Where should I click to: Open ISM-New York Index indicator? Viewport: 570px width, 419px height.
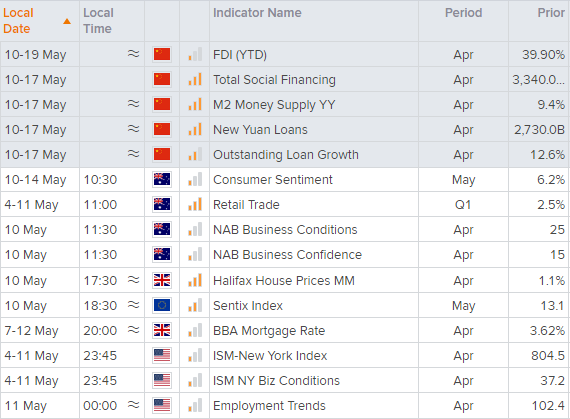pyautogui.click(x=270, y=356)
